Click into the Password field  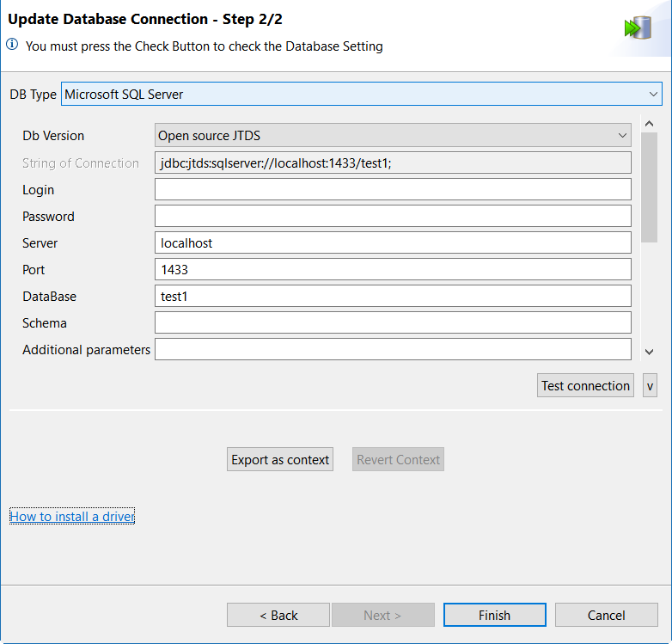pyautogui.click(x=393, y=216)
